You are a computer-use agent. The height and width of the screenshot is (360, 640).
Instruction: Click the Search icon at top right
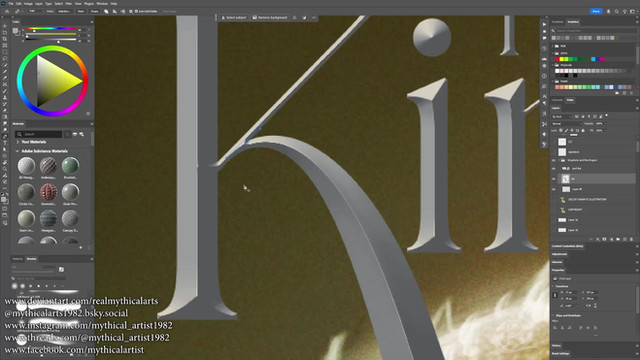(x=617, y=11)
